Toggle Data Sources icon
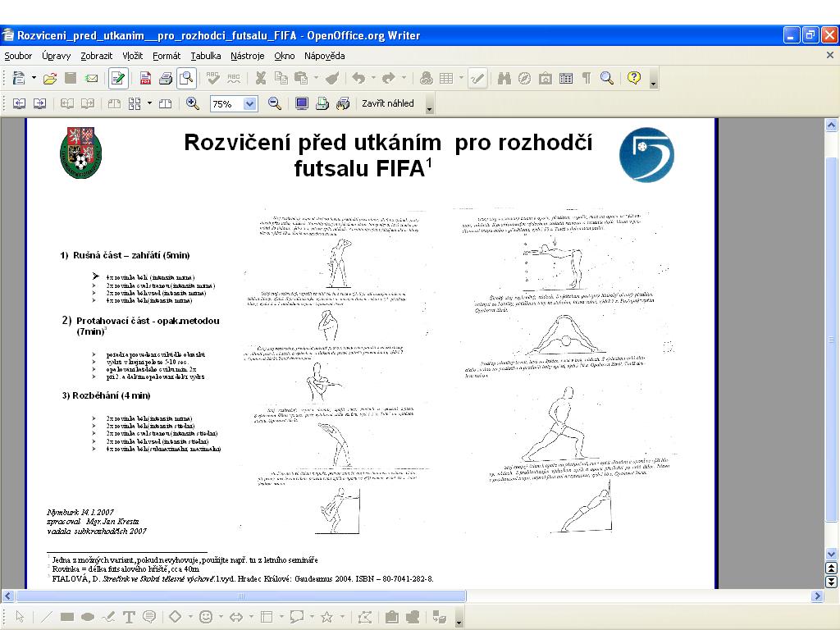This screenshot has height=630, width=840. tap(566, 79)
